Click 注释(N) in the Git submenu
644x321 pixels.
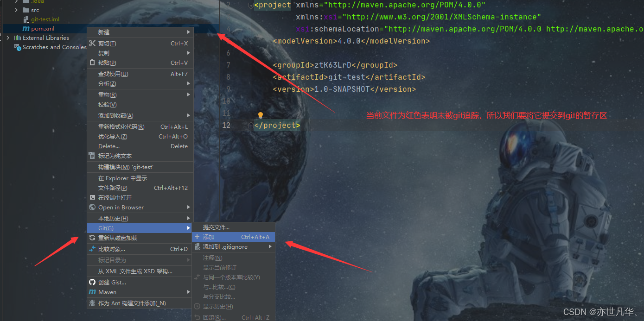click(234, 258)
